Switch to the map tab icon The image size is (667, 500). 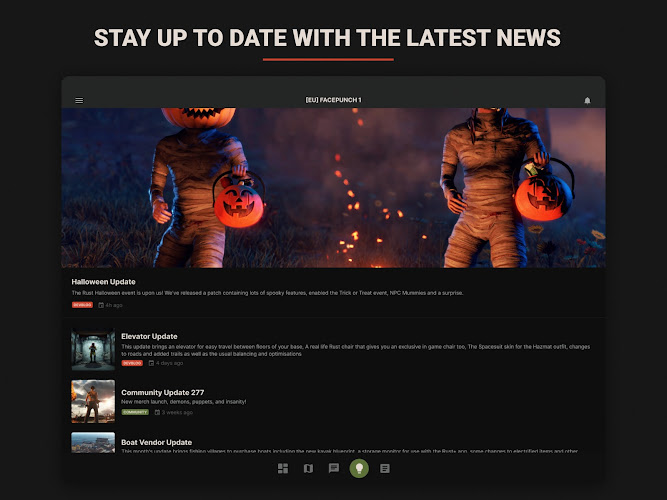point(308,469)
